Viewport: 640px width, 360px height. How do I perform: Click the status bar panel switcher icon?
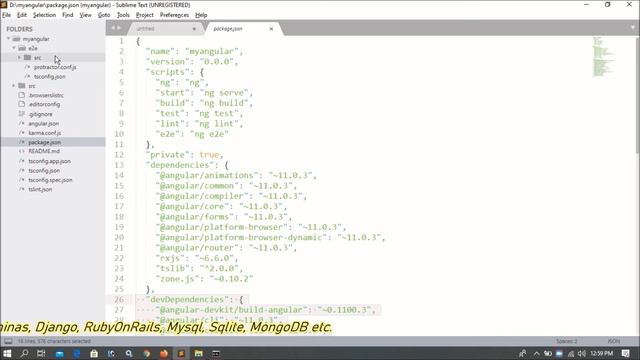pyautogui.click(x=8, y=341)
